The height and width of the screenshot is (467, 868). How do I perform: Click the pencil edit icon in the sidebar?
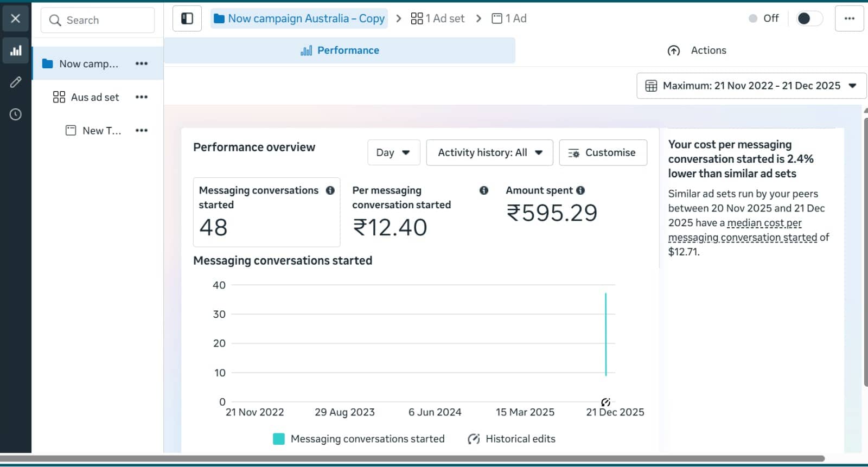16,82
